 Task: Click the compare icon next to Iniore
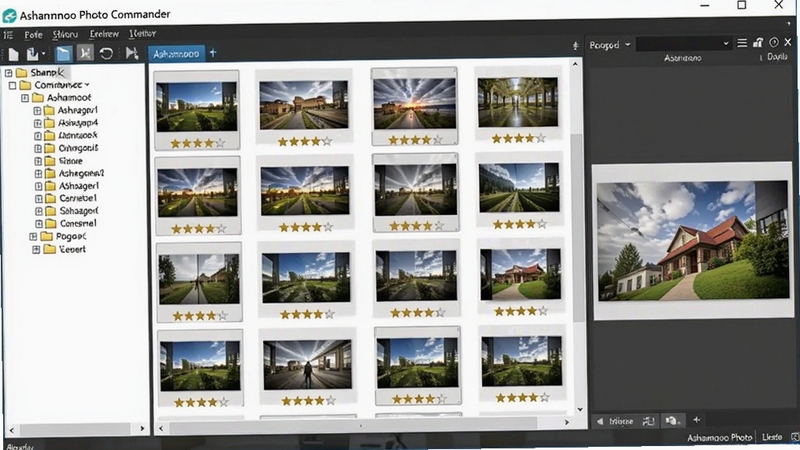648,421
